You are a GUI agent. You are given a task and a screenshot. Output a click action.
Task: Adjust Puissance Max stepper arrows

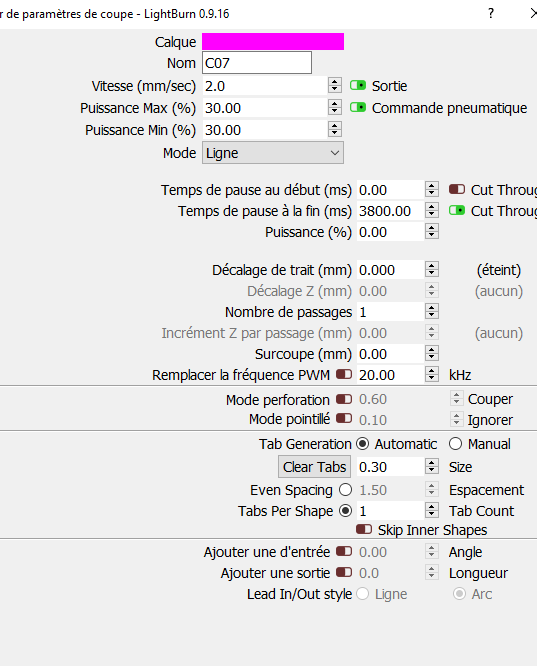335,107
